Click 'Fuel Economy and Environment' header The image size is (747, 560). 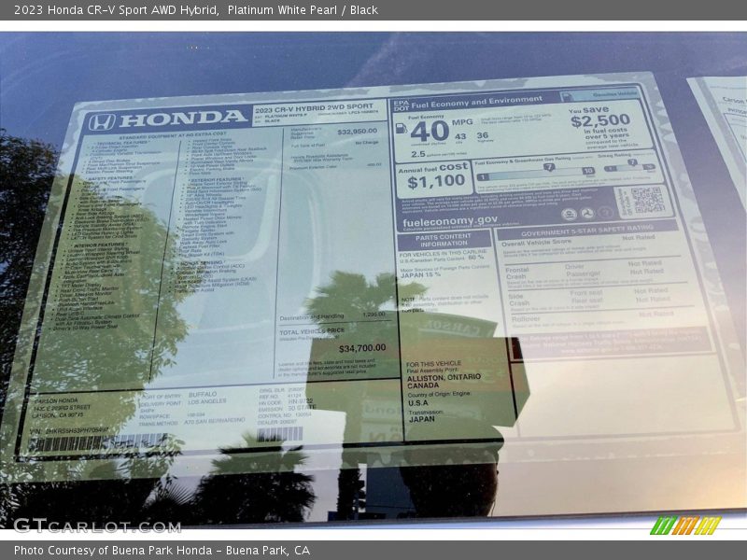(x=476, y=102)
